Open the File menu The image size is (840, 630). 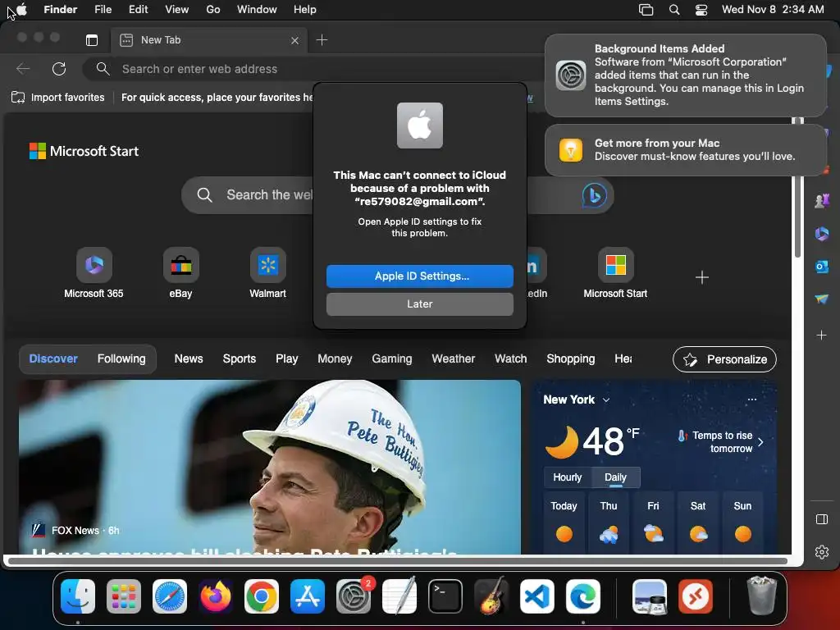103,9
